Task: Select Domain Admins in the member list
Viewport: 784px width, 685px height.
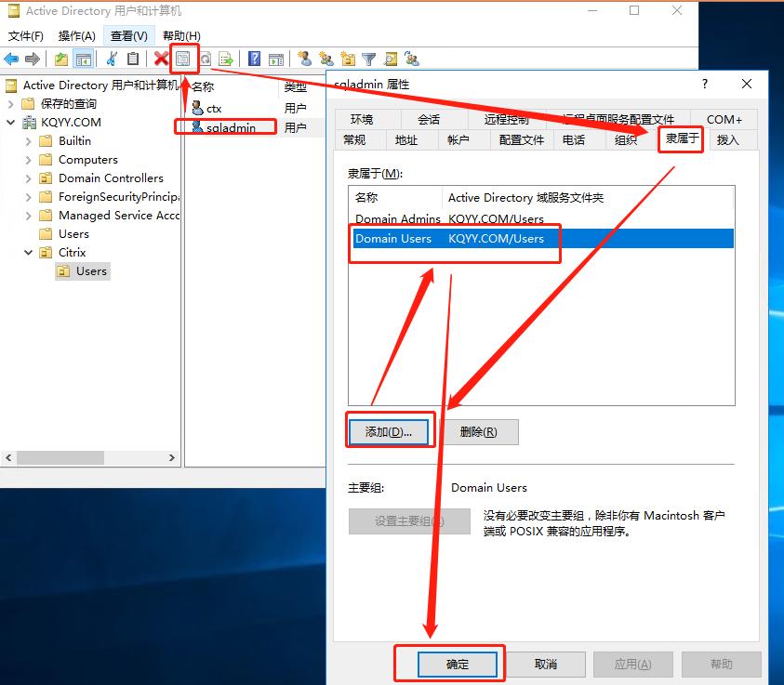Action: tap(397, 219)
